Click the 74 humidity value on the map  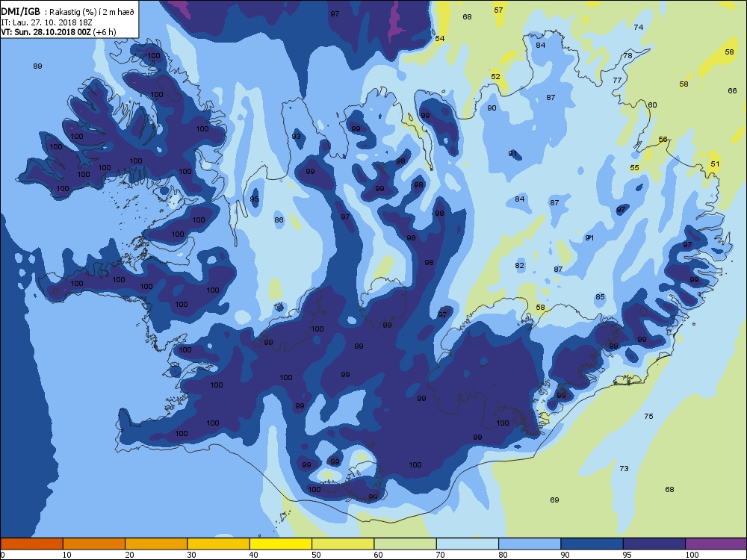(x=639, y=27)
